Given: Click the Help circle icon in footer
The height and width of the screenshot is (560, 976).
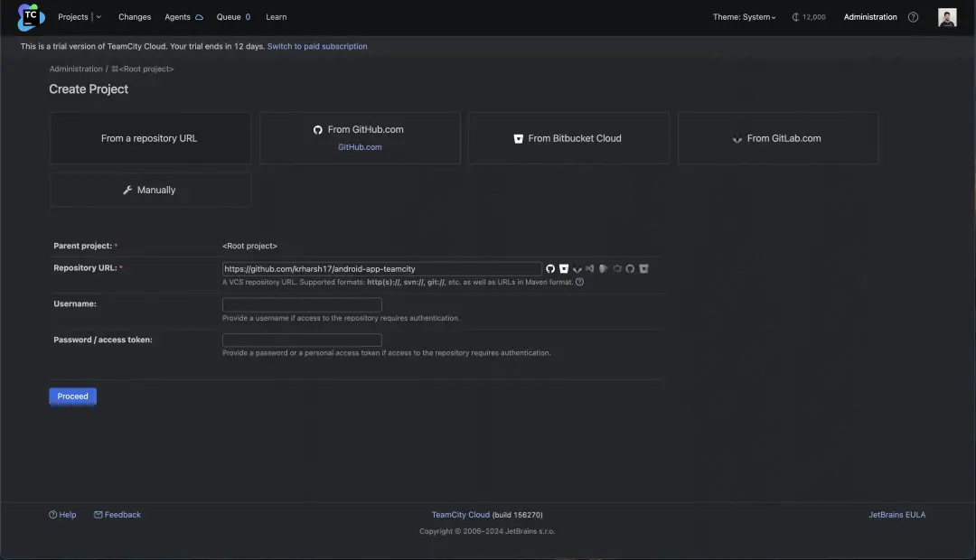Looking at the screenshot, I should pyautogui.click(x=53, y=515).
